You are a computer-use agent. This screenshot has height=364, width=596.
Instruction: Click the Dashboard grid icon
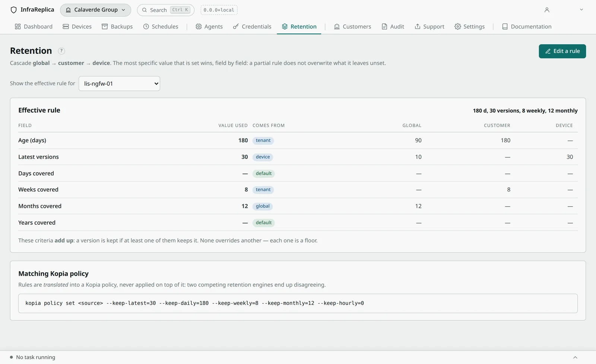[x=18, y=26]
